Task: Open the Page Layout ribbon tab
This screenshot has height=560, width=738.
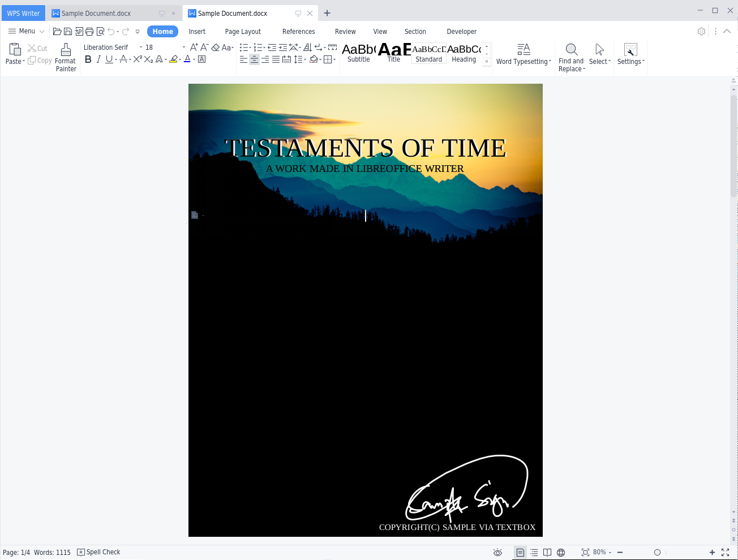Action: 243,32
